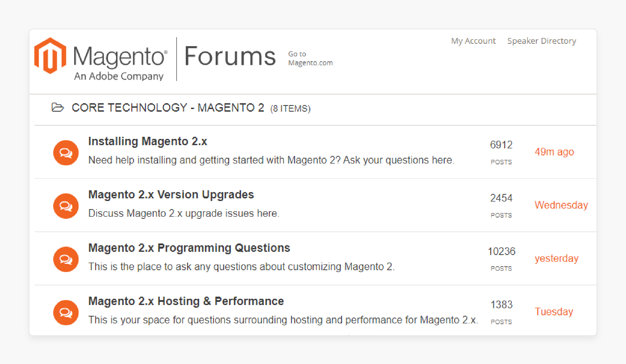Open Core Technology - Magento 2 category
The image size is (626, 364).
tap(168, 108)
